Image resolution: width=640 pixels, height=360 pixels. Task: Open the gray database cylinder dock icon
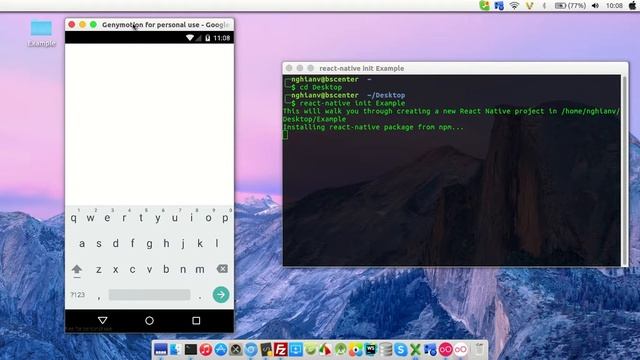point(385,349)
